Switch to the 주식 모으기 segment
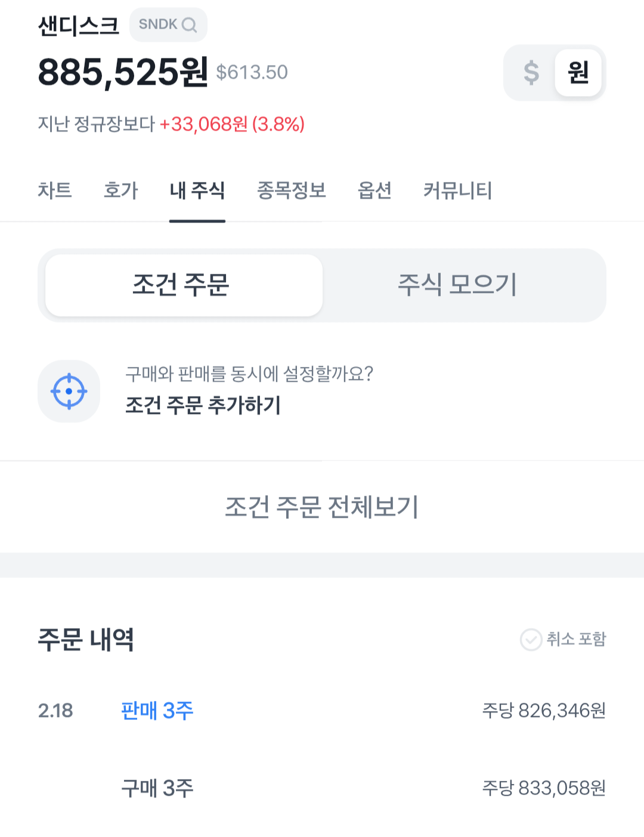Screen dimensions: 644x837 coord(457,285)
